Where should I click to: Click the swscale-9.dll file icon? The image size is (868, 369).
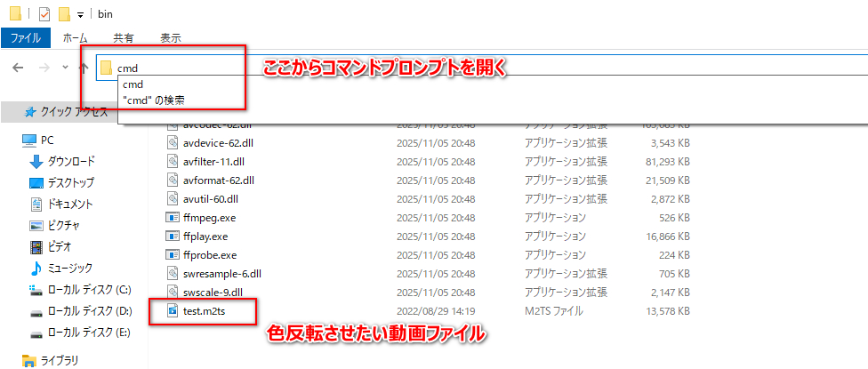[173, 292]
